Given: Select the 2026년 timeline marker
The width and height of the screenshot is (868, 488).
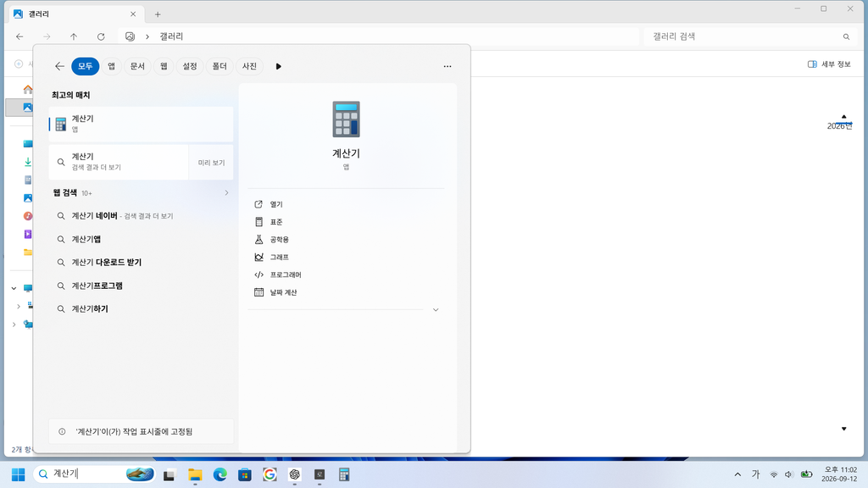Looking at the screenshot, I should point(839,126).
